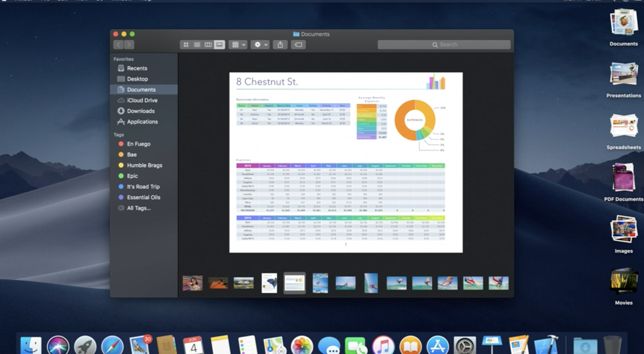The width and height of the screenshot is (644, 354).
Task: Open Calendar from the Dock
Action: point(193,346)
